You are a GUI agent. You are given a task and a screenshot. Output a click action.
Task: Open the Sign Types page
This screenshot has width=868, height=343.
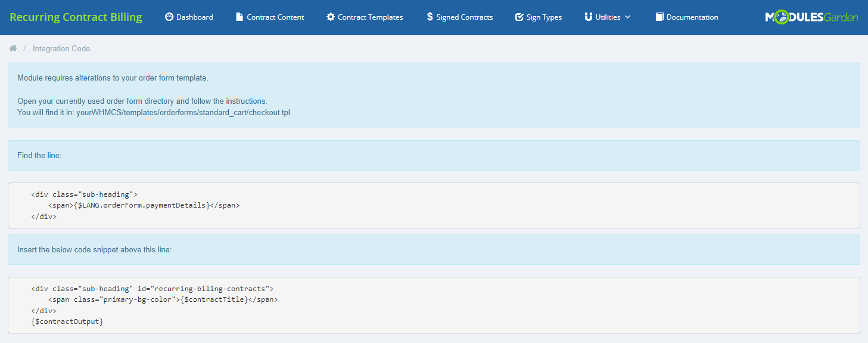click(x=539, y=17)
